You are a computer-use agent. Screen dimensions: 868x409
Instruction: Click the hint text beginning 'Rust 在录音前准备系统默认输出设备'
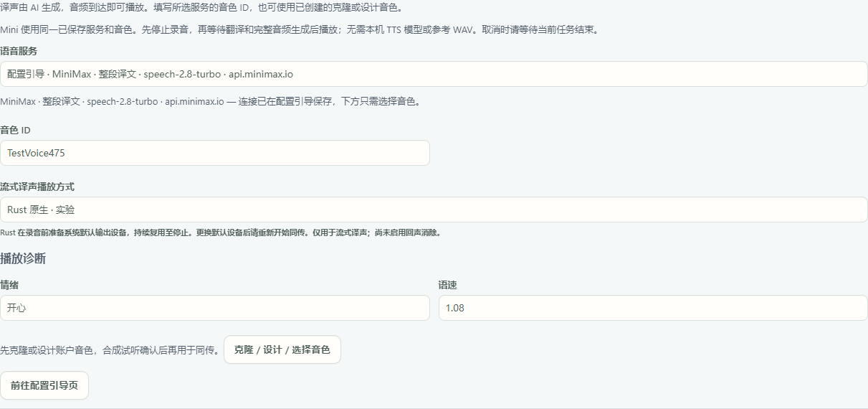(x=220, y=232)
